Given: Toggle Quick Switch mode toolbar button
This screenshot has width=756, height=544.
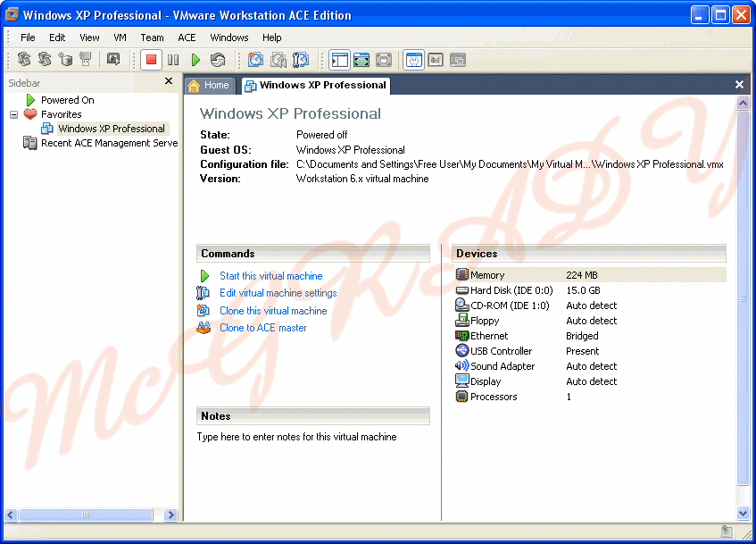Looking at the screenshot, I should point(384,60).
